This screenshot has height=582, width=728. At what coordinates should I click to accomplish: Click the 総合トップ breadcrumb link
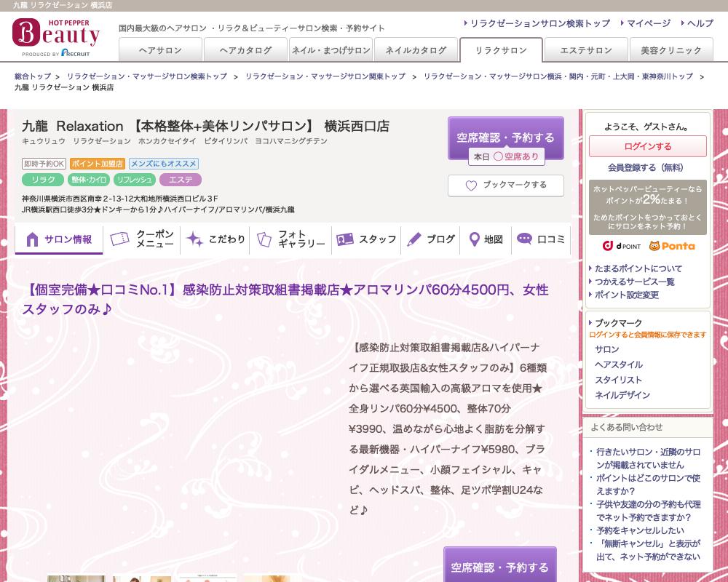[x=33, y=76]
